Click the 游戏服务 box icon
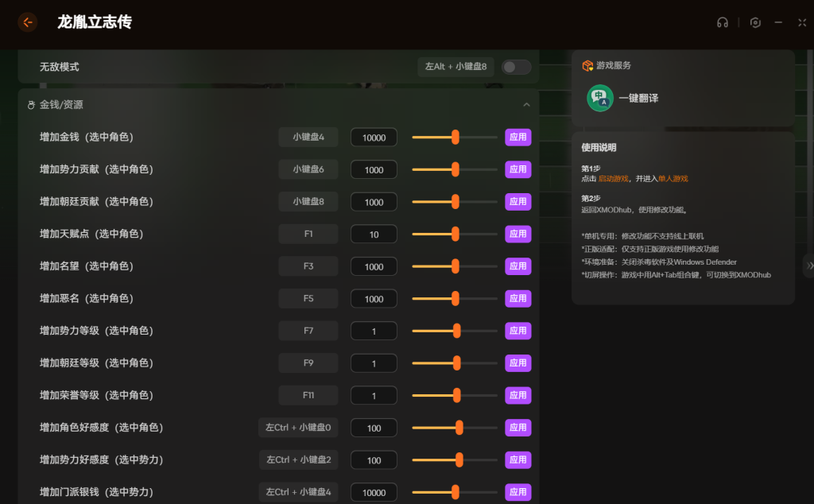The width and height of the screenshot is (814, 504). (587, 65)
